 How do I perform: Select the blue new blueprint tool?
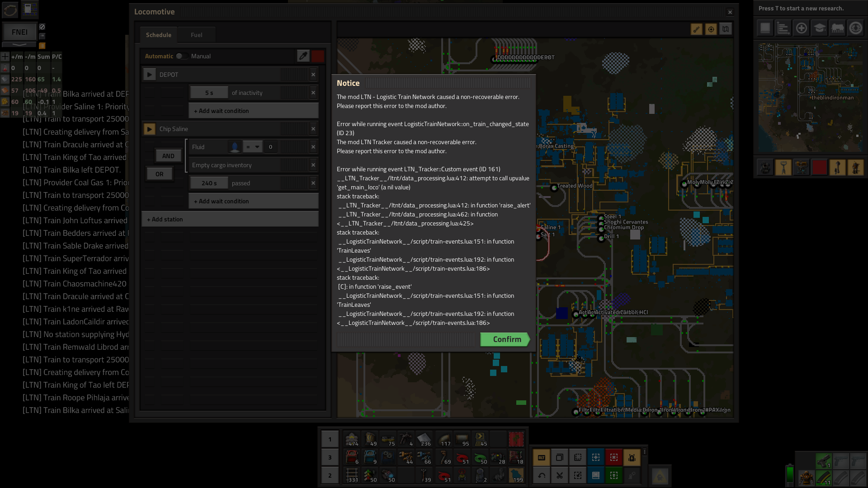point(595,457)
